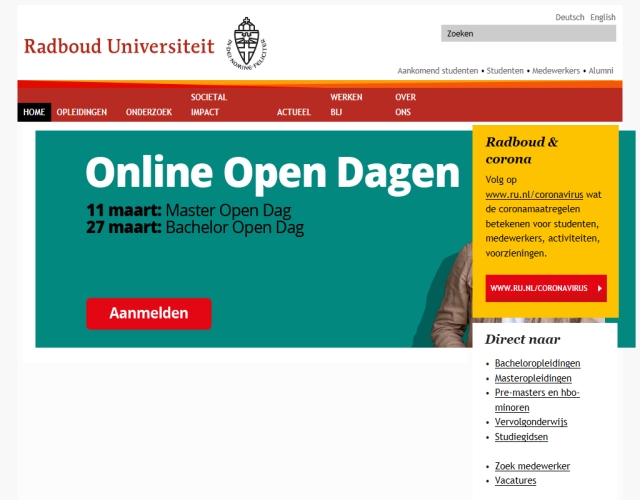Open the Bacheloropleidingen link

point(537,363)
